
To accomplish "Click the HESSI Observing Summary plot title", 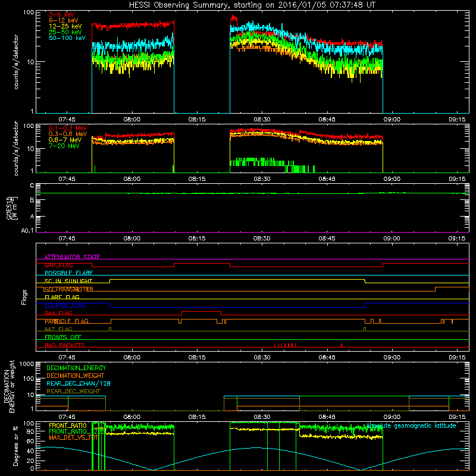I will [252, 5].
